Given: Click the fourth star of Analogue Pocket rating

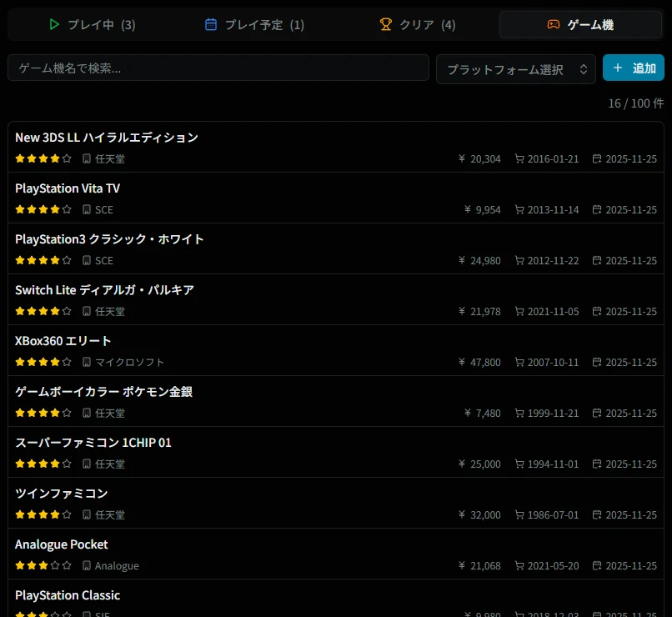Looking at the screenshot, I should point(55,565).
